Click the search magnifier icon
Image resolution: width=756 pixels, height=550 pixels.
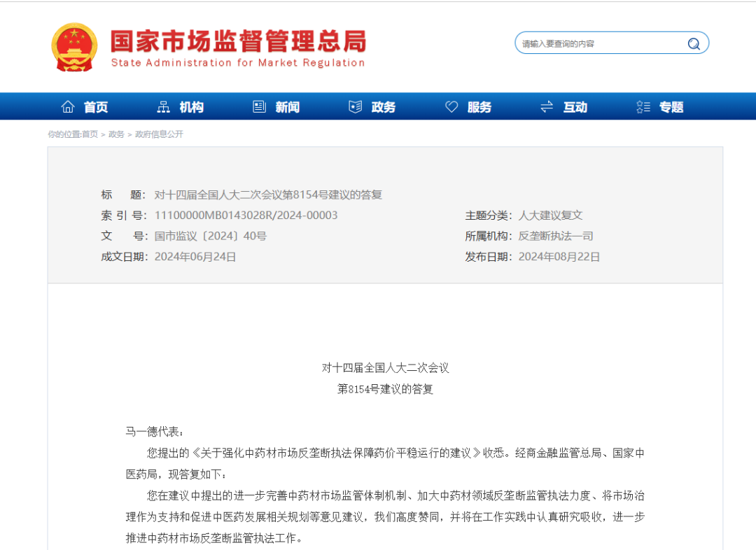click(693, 43)
